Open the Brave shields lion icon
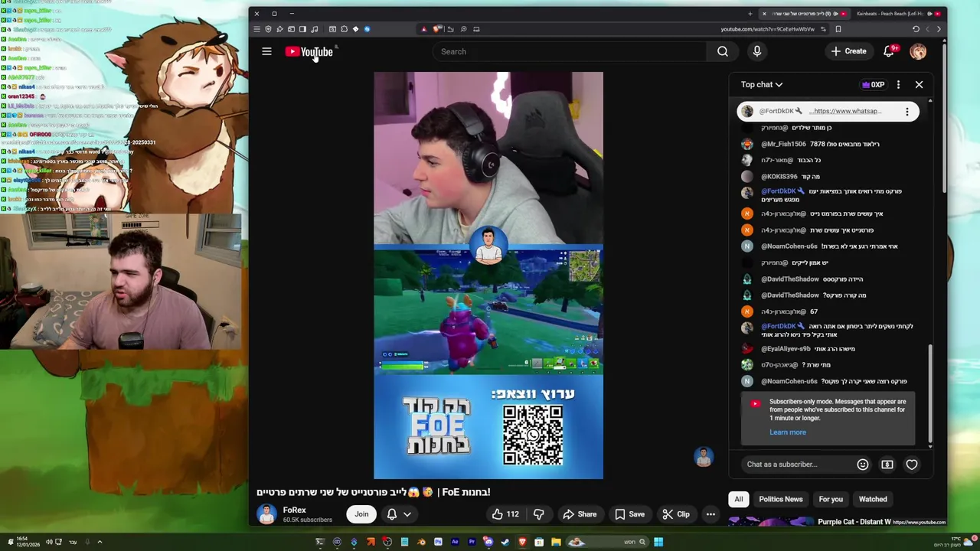Viewport: 980px width, 551px height. [437, 29]
